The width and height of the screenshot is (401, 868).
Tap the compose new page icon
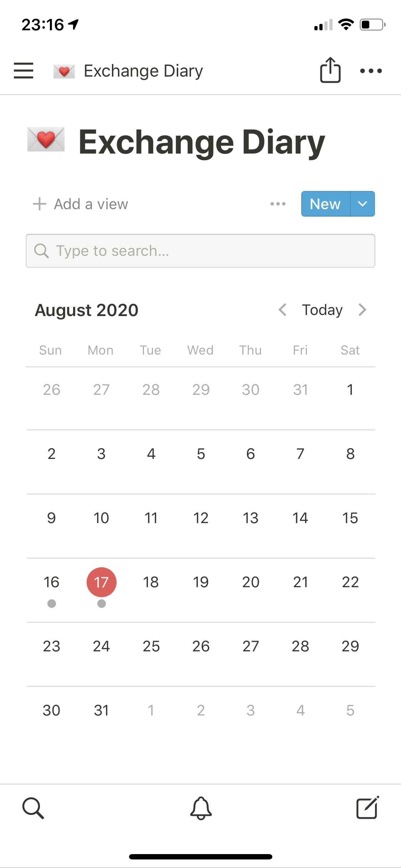367,808
